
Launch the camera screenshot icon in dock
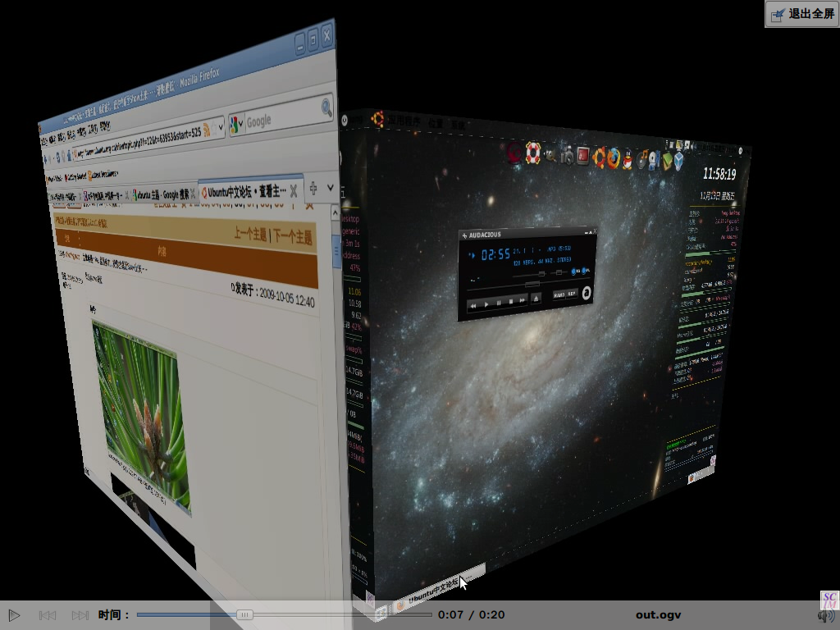click(x=567, y=156)
